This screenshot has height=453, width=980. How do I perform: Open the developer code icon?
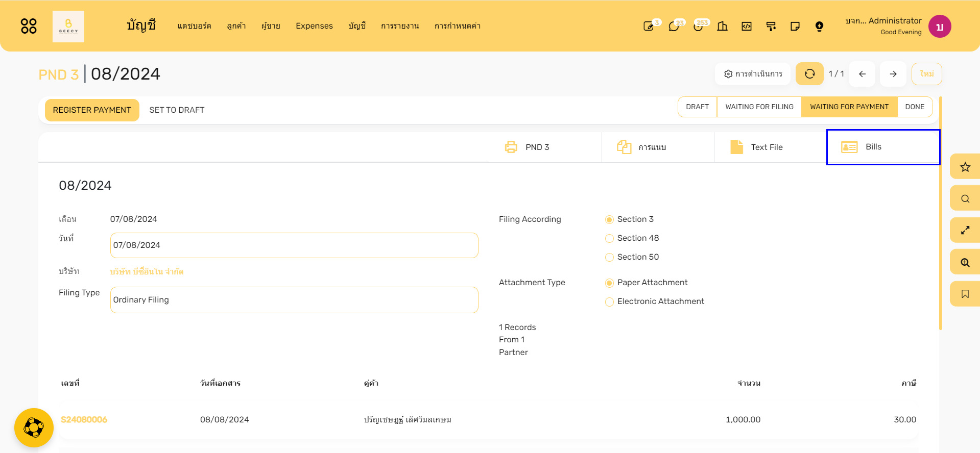747,26
